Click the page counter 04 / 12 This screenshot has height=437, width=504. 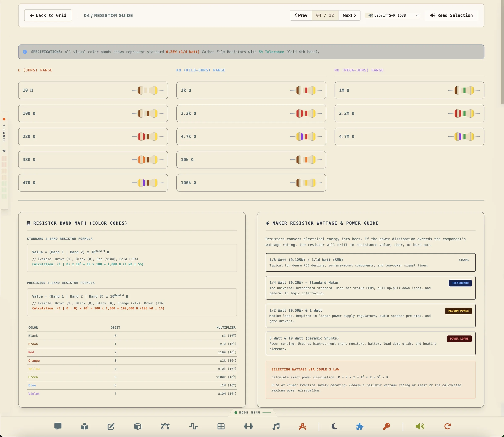tap(325, 15)
